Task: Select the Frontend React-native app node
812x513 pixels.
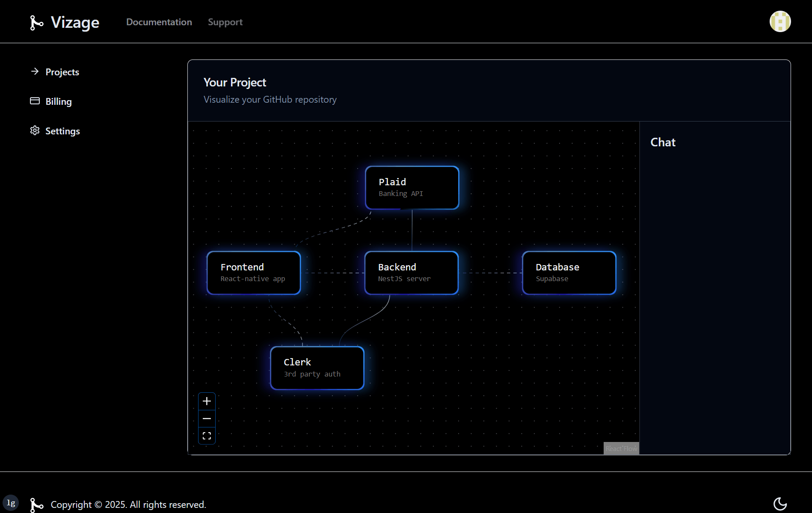Action: coord(254,273)
